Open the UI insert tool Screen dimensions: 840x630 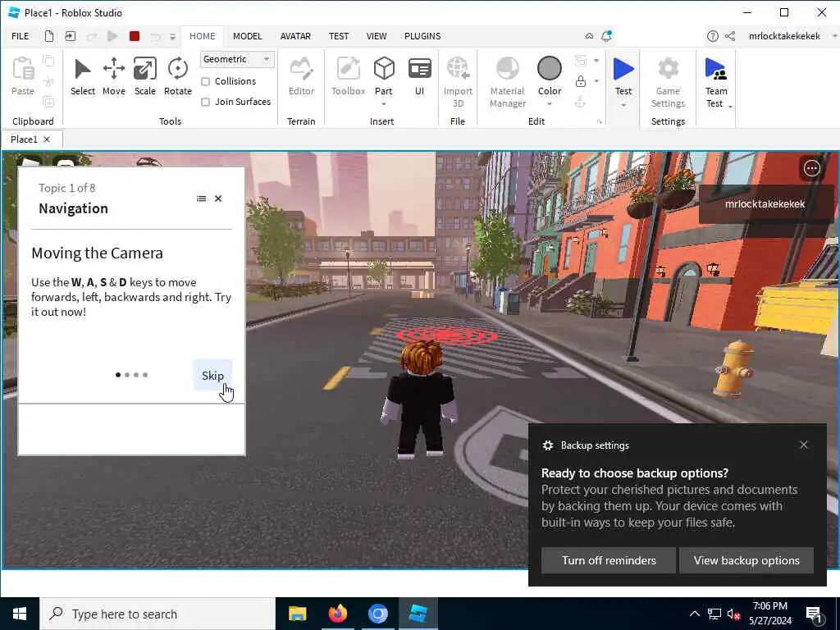[419, 76]
